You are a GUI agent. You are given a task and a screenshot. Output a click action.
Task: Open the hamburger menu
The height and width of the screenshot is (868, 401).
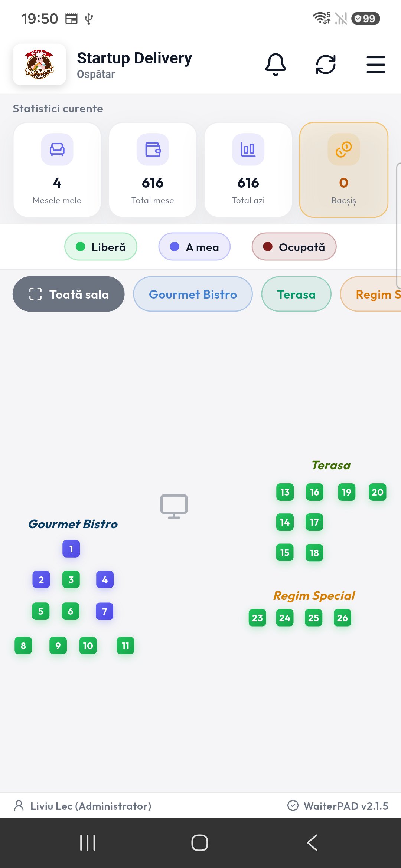pos(376,65)
